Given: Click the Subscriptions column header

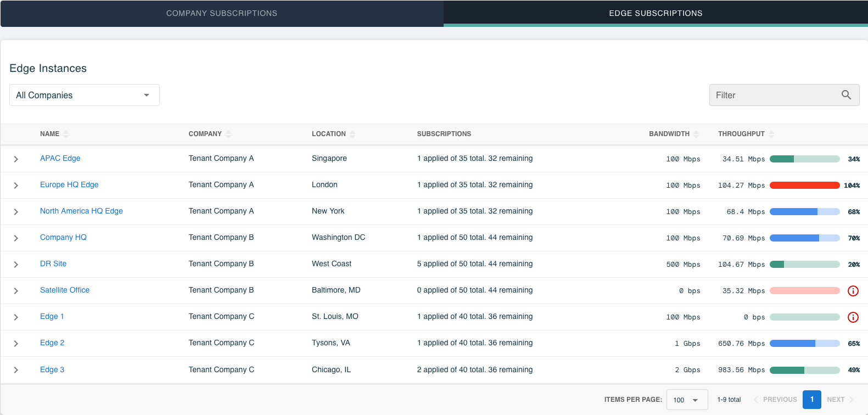Looking at the screenshot, I should click(x=444, y=134).
